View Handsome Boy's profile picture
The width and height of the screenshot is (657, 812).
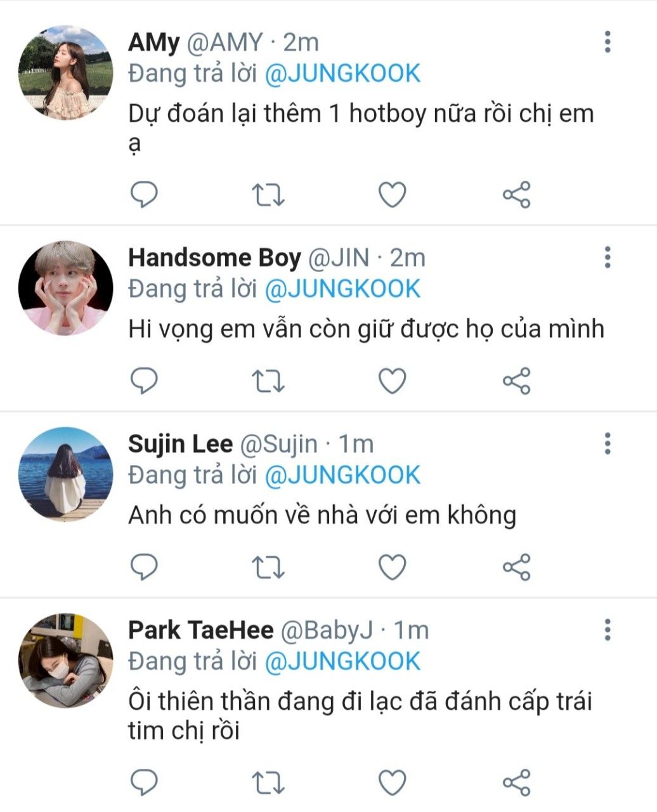66,288
